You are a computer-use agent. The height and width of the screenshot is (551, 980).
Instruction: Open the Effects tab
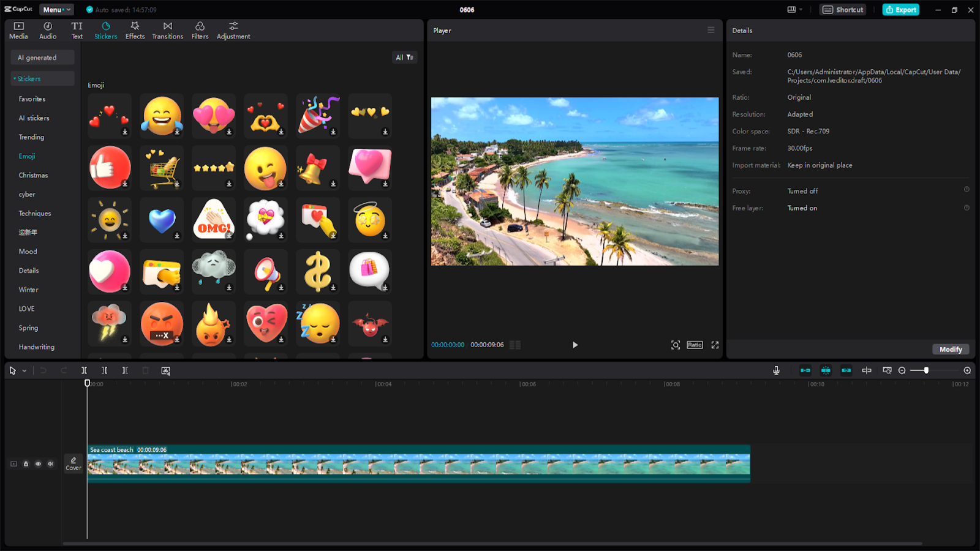[135, 31]
